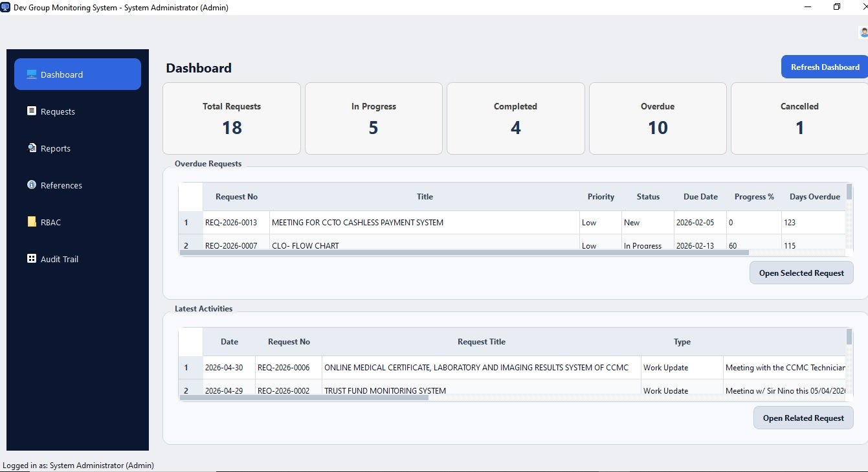Select ONLINE MEDICAL CERTIFICATE request title cell
The height and width of the screenshot is (472, 868).
(481, 368)
